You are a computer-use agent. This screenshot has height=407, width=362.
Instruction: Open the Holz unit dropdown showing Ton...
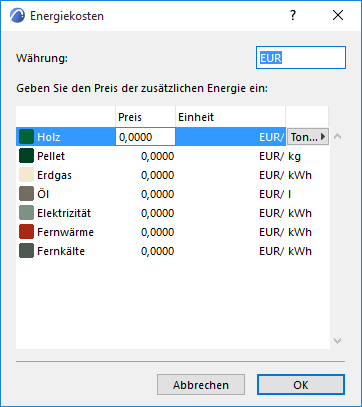coord(308,137)
